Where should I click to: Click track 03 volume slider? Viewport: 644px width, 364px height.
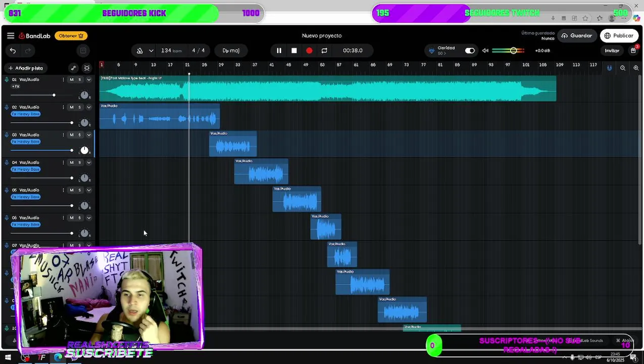point(41,150)
